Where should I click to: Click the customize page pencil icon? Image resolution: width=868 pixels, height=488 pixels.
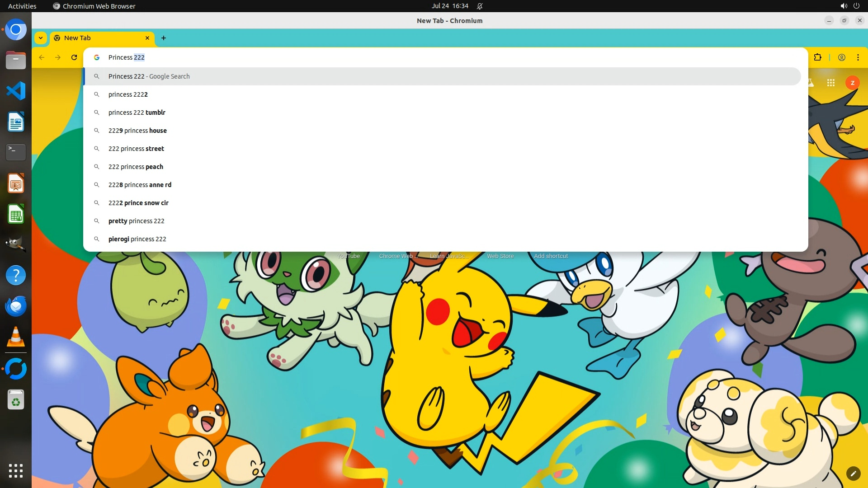click(853, 473)
